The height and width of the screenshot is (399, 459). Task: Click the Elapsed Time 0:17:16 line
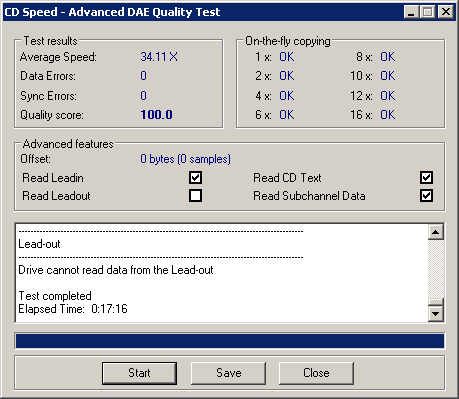click(73, 309)
